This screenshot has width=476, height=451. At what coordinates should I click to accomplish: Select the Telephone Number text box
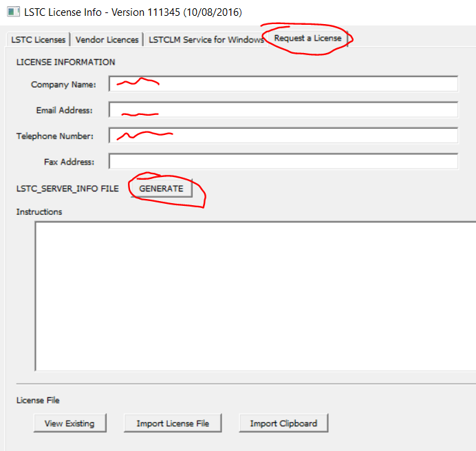point(283,136)
